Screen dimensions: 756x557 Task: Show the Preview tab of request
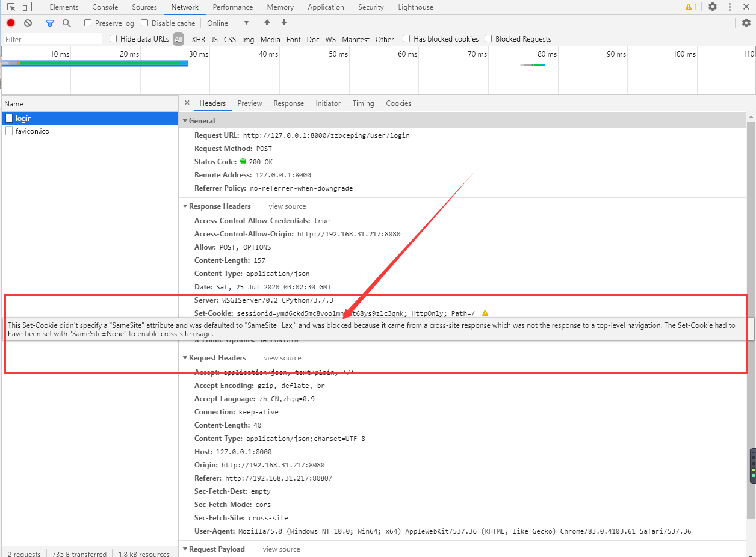[250, 103]
